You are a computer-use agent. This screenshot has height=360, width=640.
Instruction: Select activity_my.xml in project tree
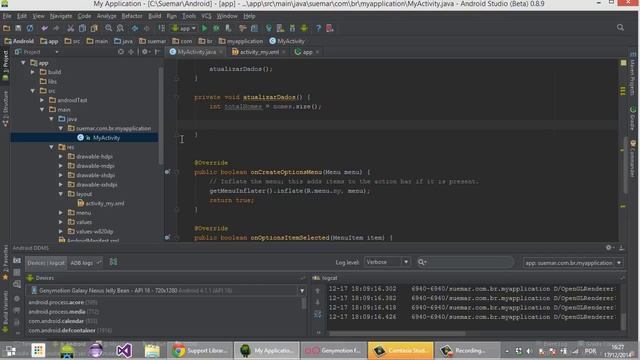(x=104, y=203)
